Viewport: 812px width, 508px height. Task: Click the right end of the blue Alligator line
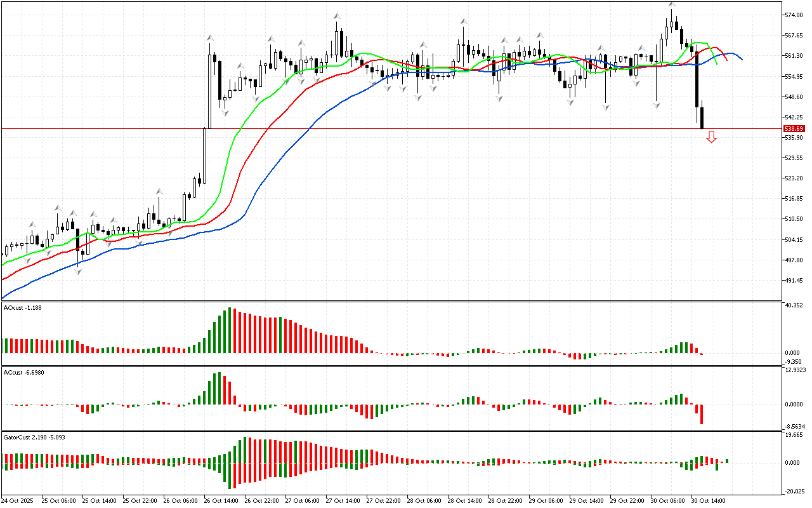tap(741, 58)
